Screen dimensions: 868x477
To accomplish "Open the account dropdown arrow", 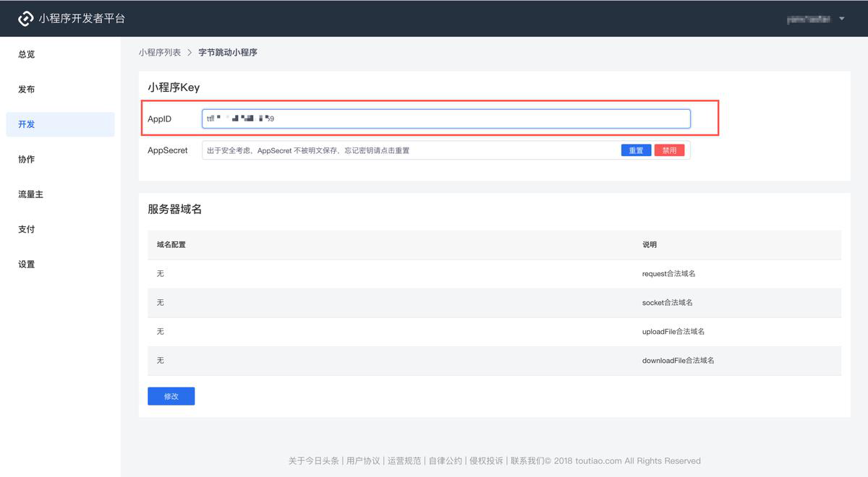I will 842,19.
